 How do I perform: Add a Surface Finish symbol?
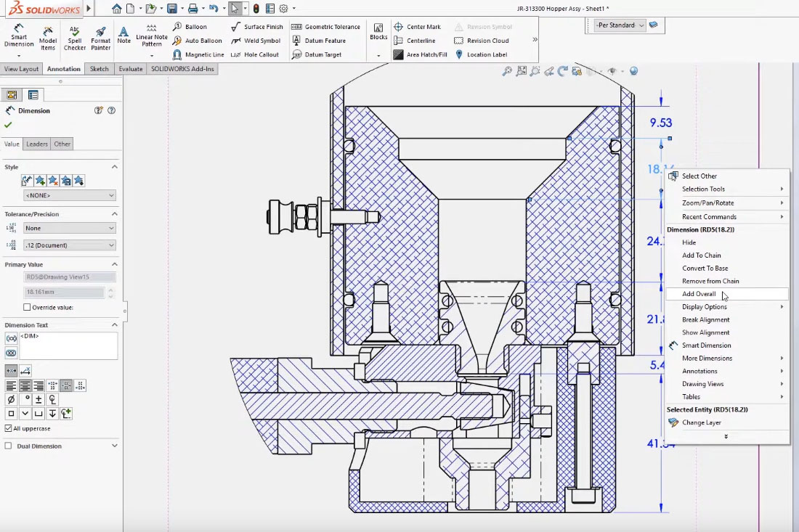click(257, 26)
